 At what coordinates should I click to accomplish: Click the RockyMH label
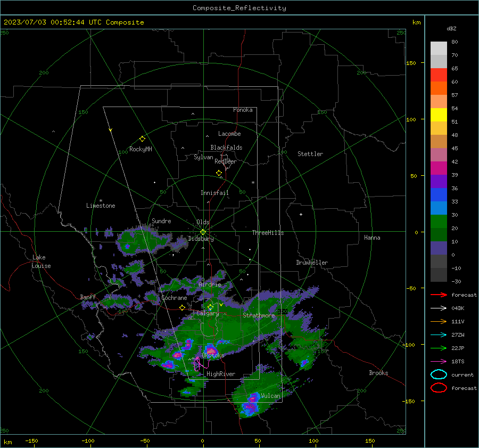click(141, 149)
